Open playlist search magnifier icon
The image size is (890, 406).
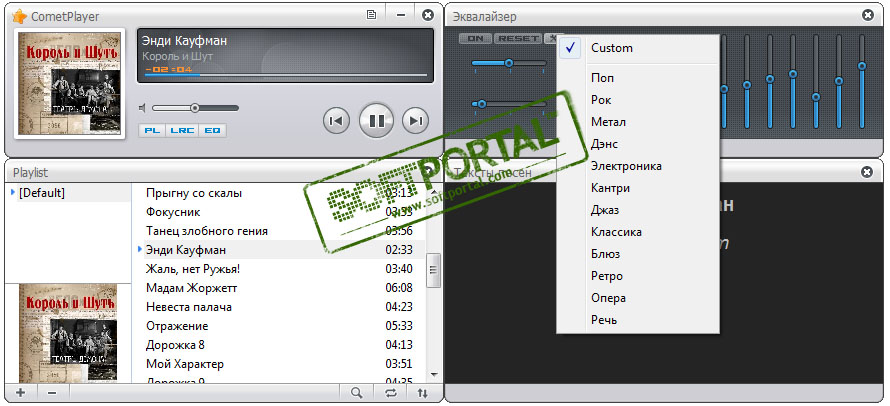[x=356, y=392]
